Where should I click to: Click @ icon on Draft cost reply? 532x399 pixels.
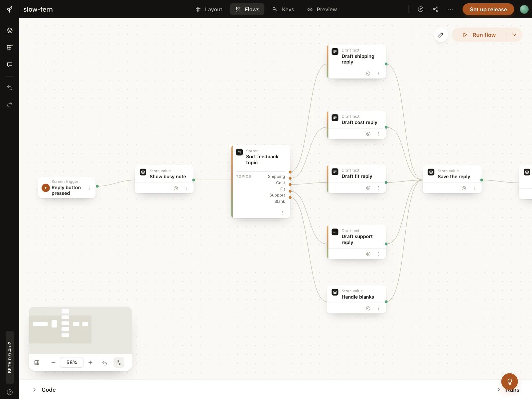368,134
